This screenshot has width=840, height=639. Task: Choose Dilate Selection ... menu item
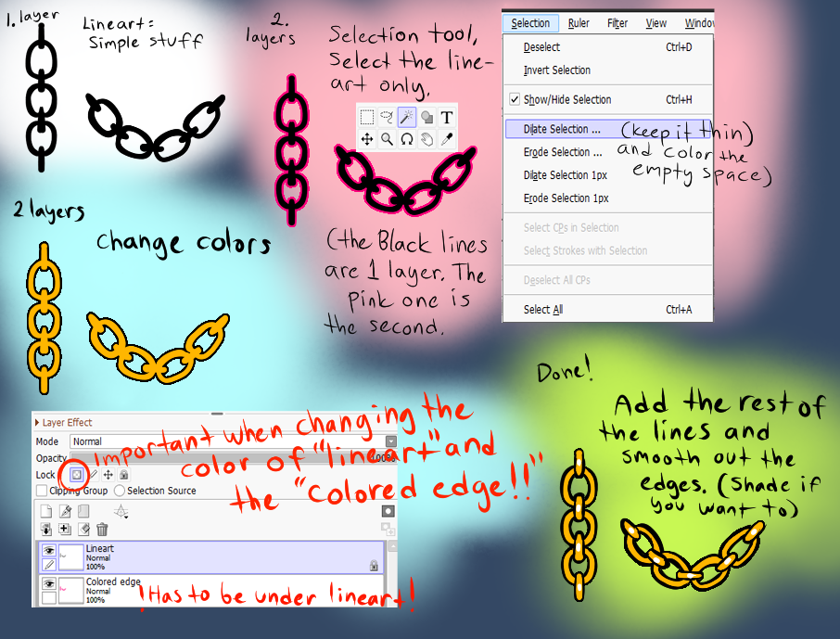coord(608,129)
